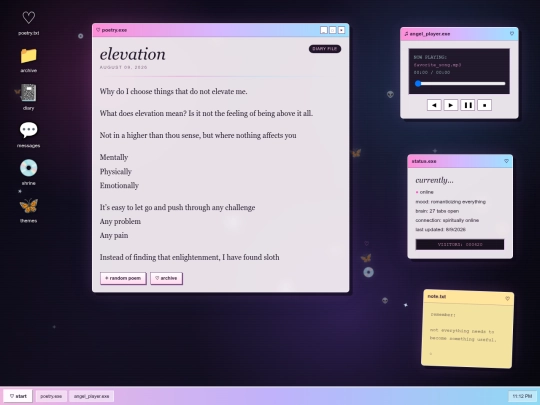The image size is (540, 405).
Task: Click the 'What does elevation mean?' line
Action: (206, 113)
